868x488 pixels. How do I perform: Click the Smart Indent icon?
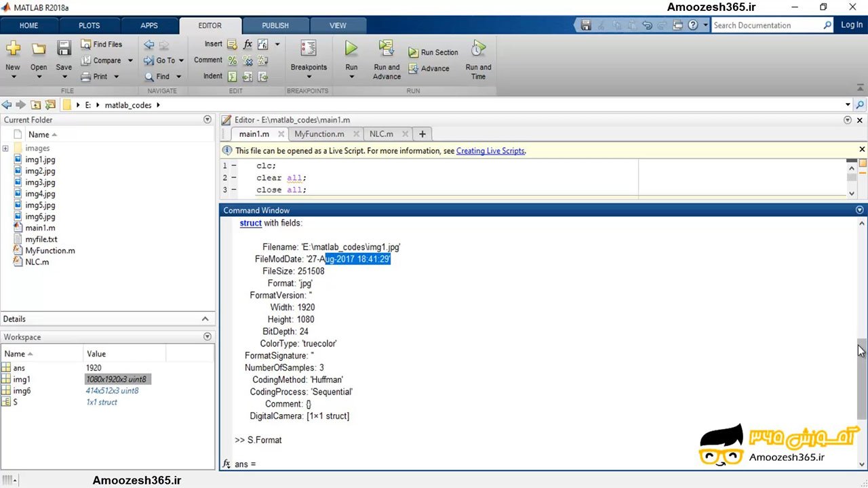pos(232,77)
